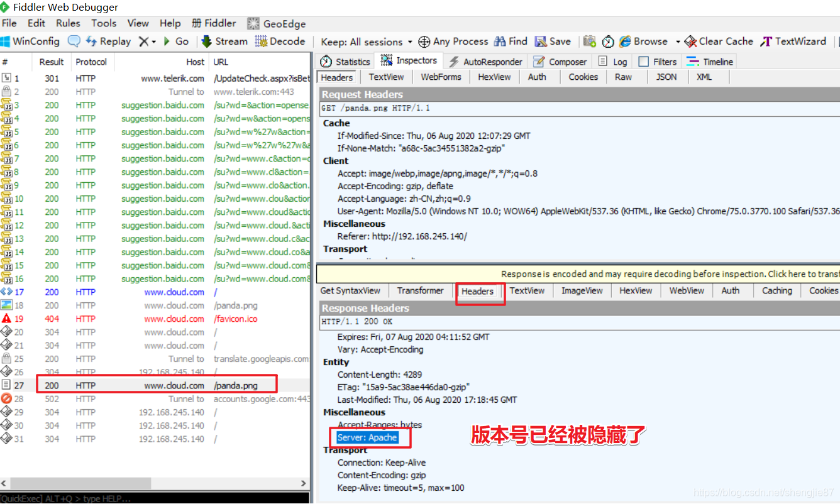Viewport: 840px width, 504px height.
Task: Open the Log tab
Action: click(613, 62)
